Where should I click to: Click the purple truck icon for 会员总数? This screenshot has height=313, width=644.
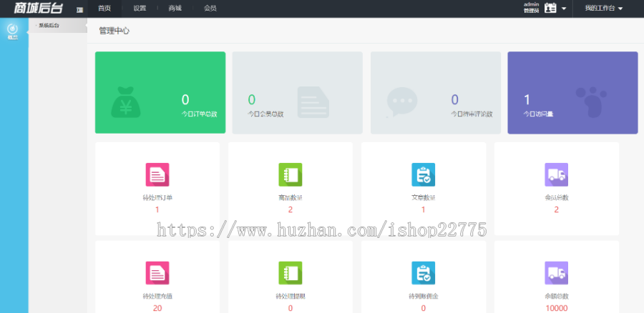pyautogui.click(x=557, y=175)
